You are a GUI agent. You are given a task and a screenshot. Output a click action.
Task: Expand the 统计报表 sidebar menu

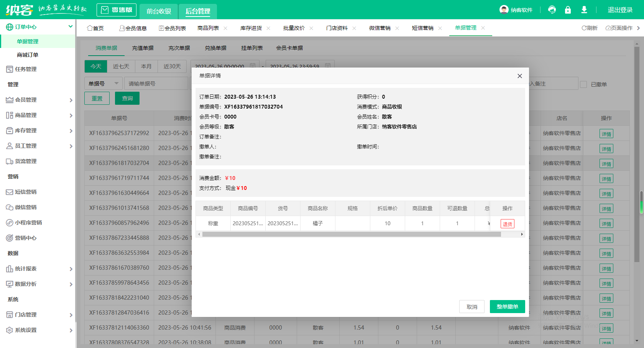(x=71, y=269)
